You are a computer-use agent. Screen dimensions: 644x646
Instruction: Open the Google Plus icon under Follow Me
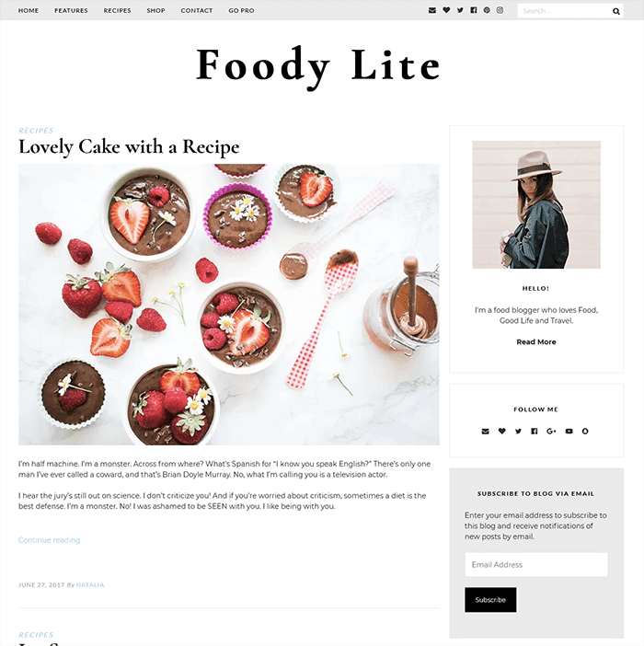pos(551,432)
